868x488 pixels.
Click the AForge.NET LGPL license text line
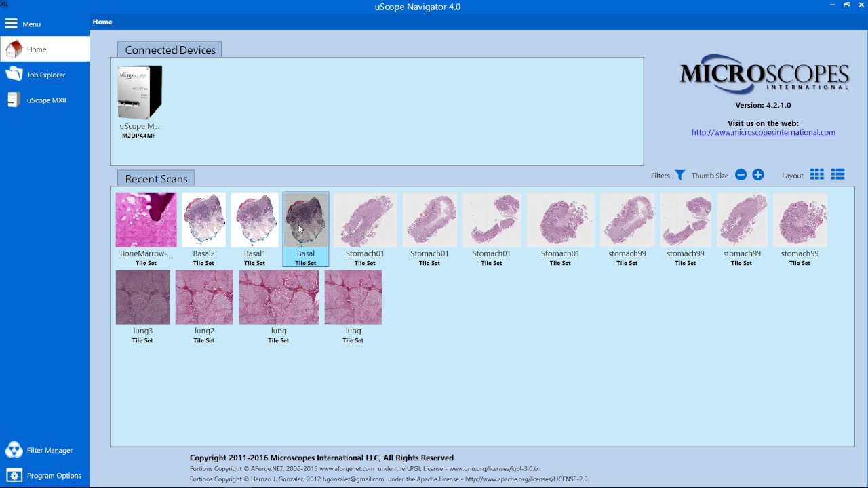tap(366, 468)
